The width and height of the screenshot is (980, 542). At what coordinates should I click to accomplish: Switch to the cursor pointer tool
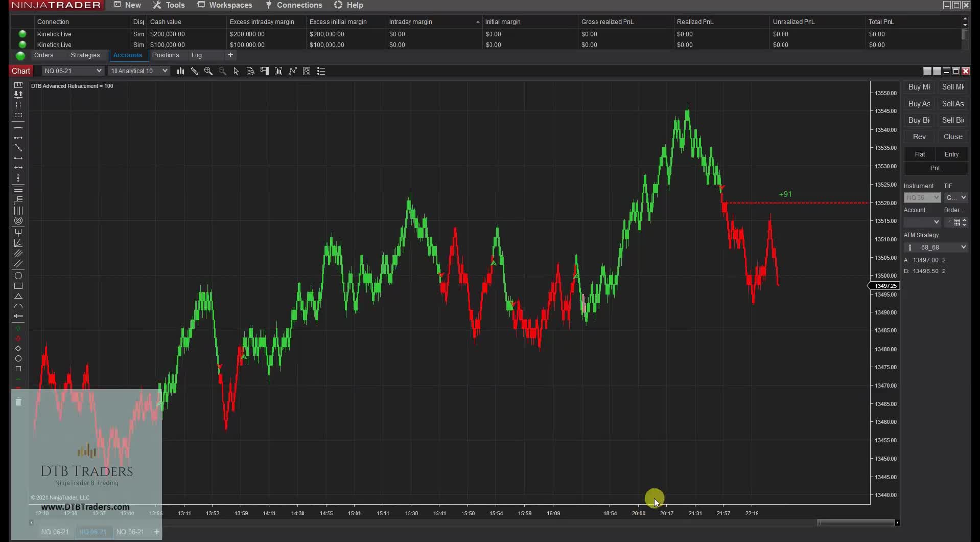pos(236,71)
